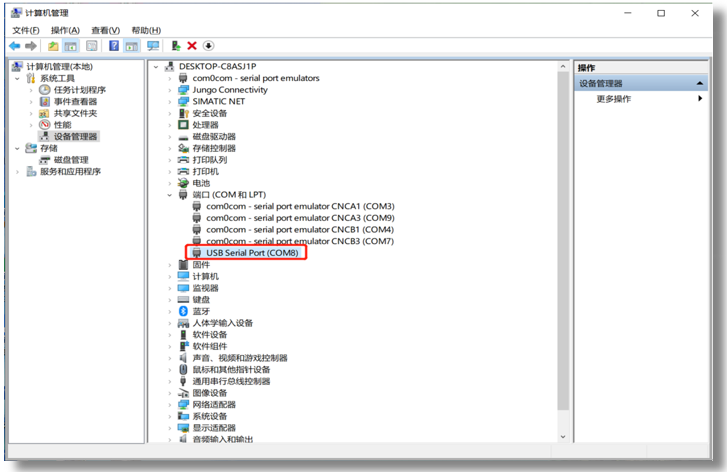
Task: Expand 处理器 category
Action: 170,125
